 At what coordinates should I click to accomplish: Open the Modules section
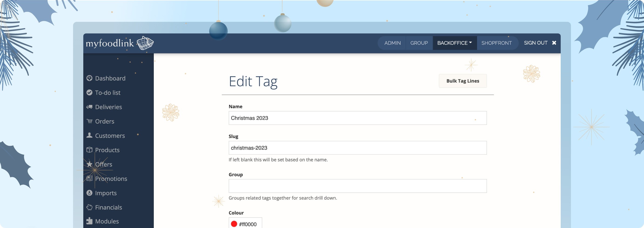pyautogui.click(x=107, y=221)
